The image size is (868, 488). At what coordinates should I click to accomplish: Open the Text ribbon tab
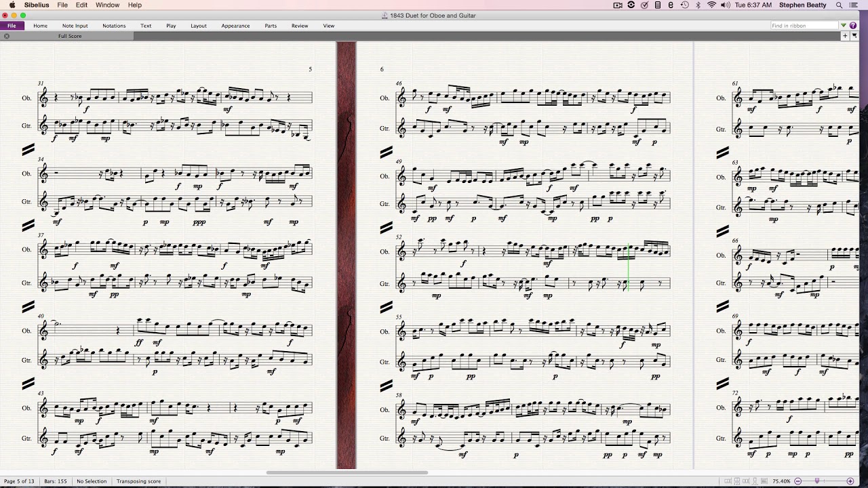tap(146, 26)
